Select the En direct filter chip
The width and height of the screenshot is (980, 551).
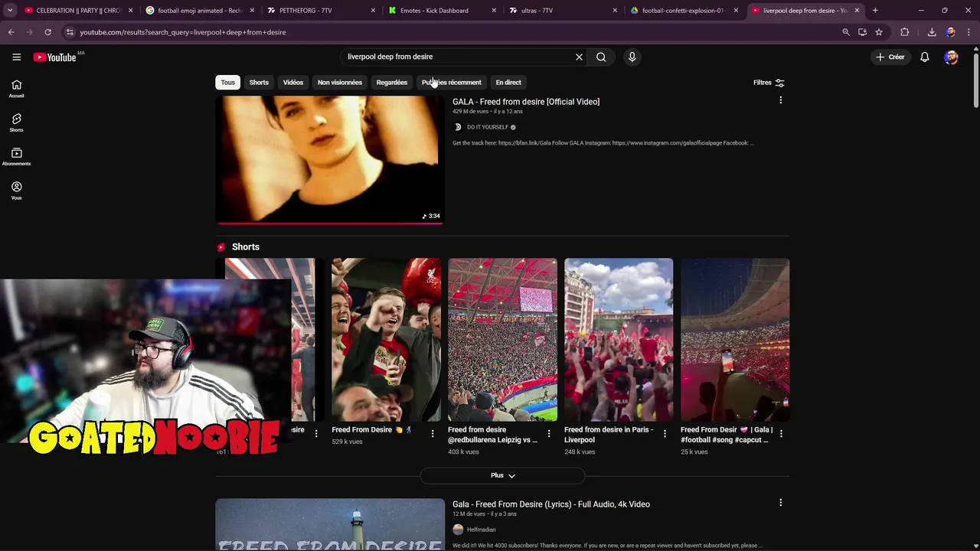pos(508,83)
